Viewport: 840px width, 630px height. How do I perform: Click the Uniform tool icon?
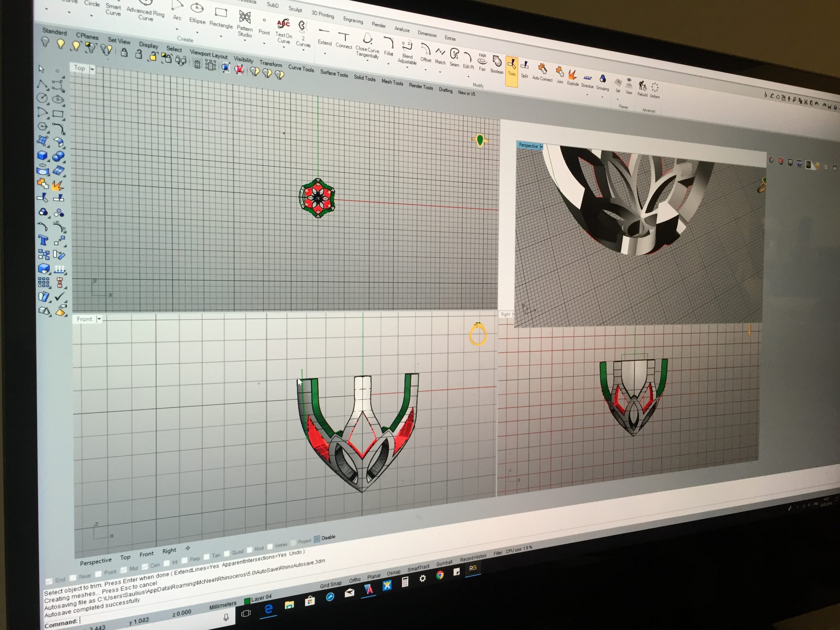click(655, 91)
